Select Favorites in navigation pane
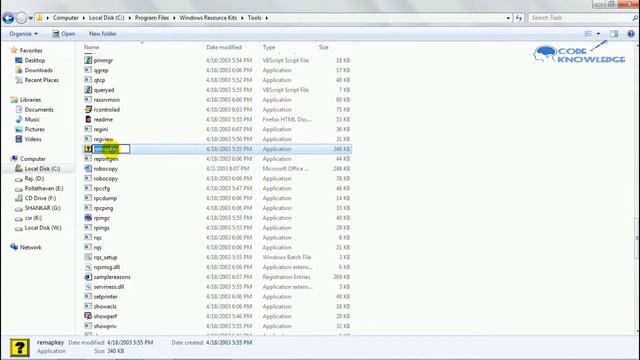640x360 pixels. pyautogui.click(x=31, y=51)
